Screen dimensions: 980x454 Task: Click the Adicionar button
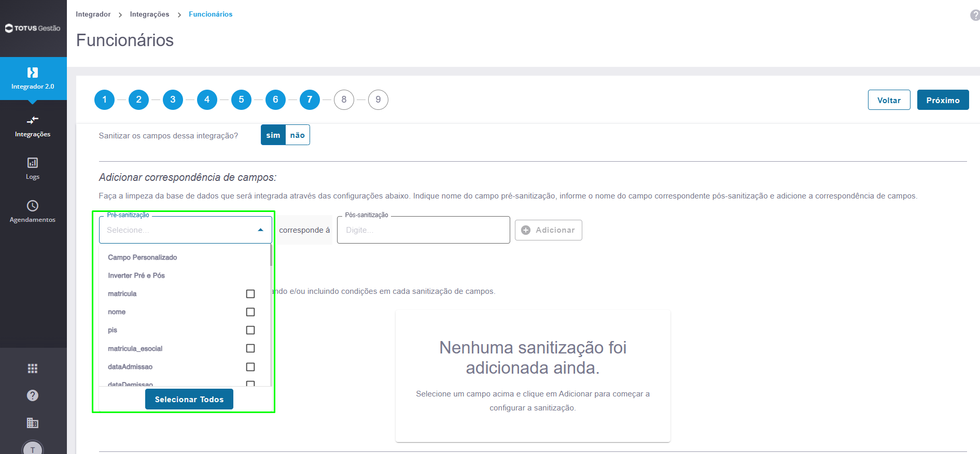pyautogui.click(x=548, y=230)
